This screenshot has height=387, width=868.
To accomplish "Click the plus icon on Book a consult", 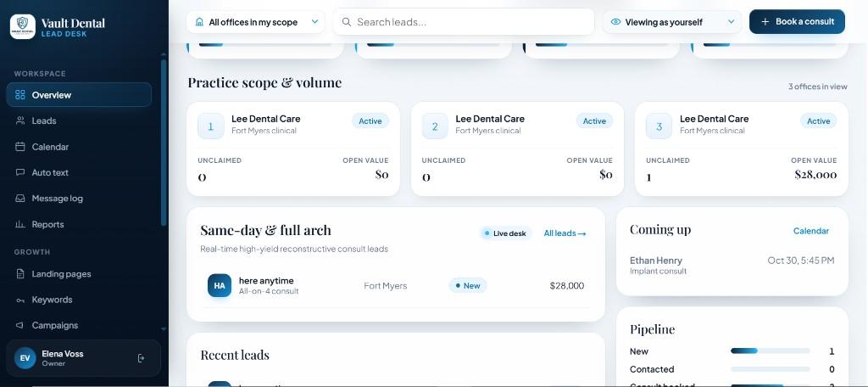I will (x=765, y=21).
